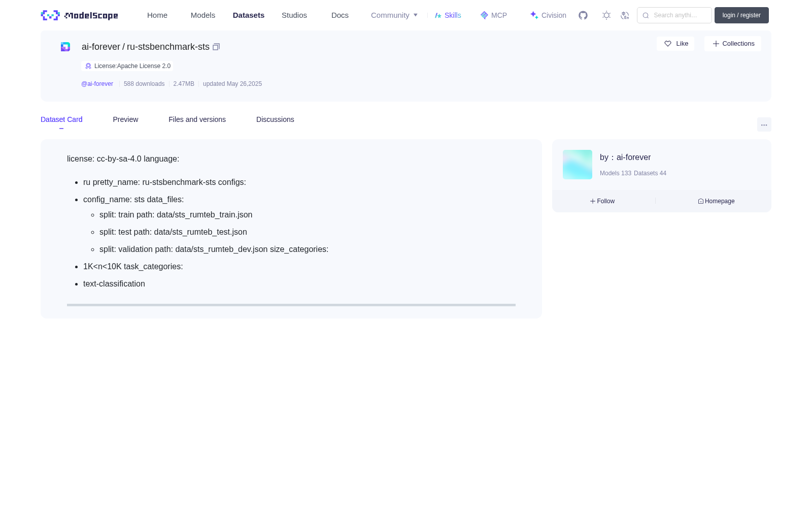Click the sts_rumteb_train.json split line
Image resolution: width=812 pixels, height=508 pixels.
pos(176,215)
